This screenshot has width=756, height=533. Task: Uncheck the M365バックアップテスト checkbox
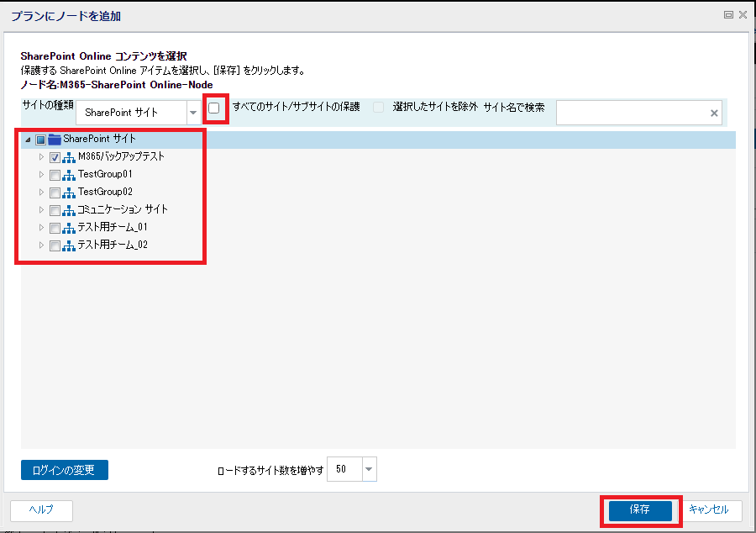coord(55,157)
